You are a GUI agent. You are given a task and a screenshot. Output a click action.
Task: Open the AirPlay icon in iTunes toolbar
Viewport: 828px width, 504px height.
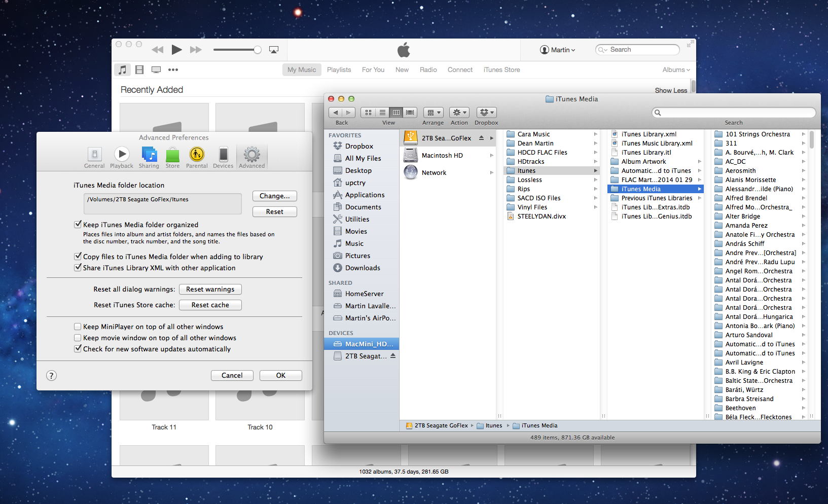pos(274,50)
